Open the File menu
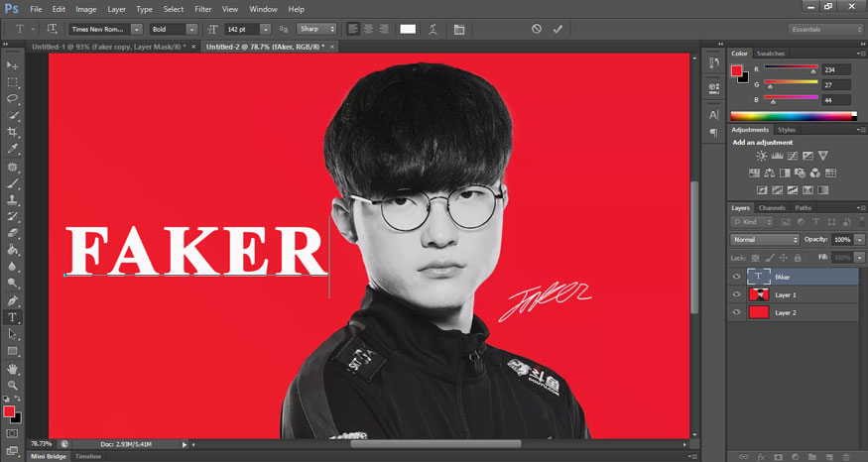The width and height of the screenshot is (868, 462). pos(36,9)
